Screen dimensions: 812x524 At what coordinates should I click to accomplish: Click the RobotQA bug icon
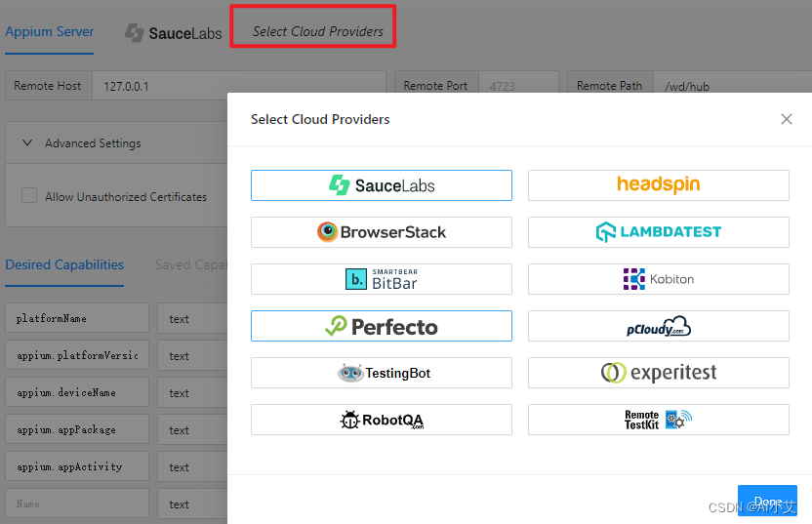349,420
